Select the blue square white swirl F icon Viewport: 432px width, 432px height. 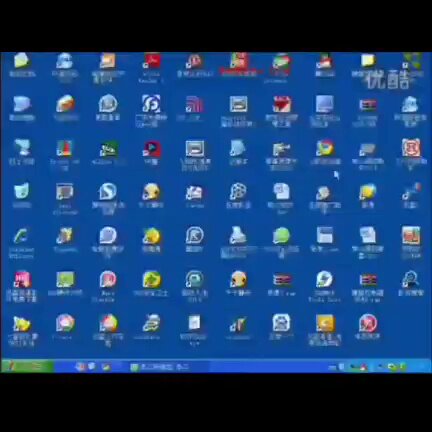coord(151,104)
